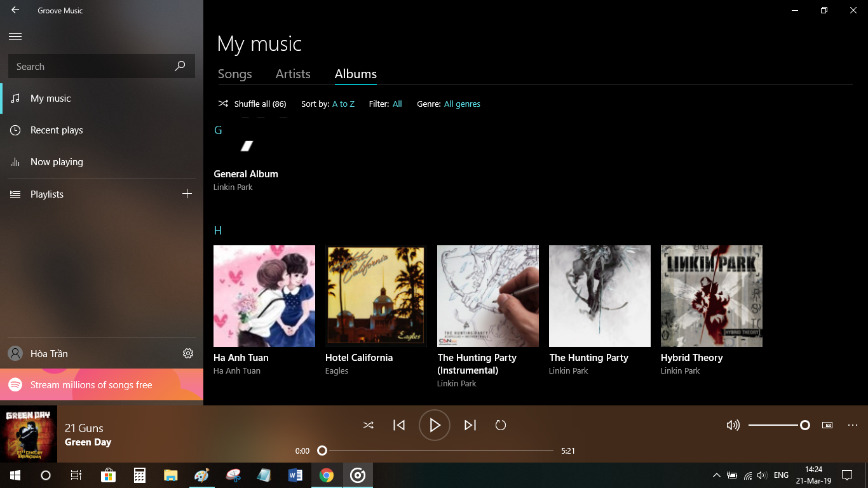
Task: Toggle repeat mode for playback
Action: (500, 425)
